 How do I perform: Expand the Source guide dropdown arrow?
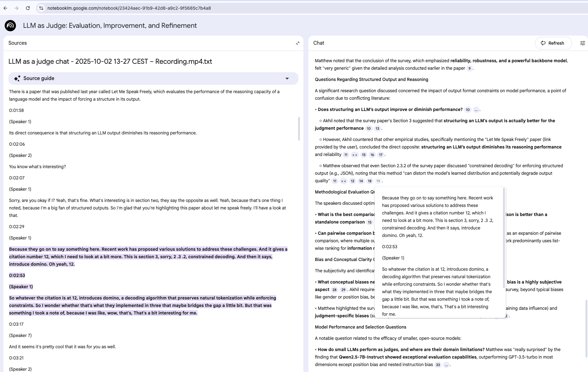point(287,78)
